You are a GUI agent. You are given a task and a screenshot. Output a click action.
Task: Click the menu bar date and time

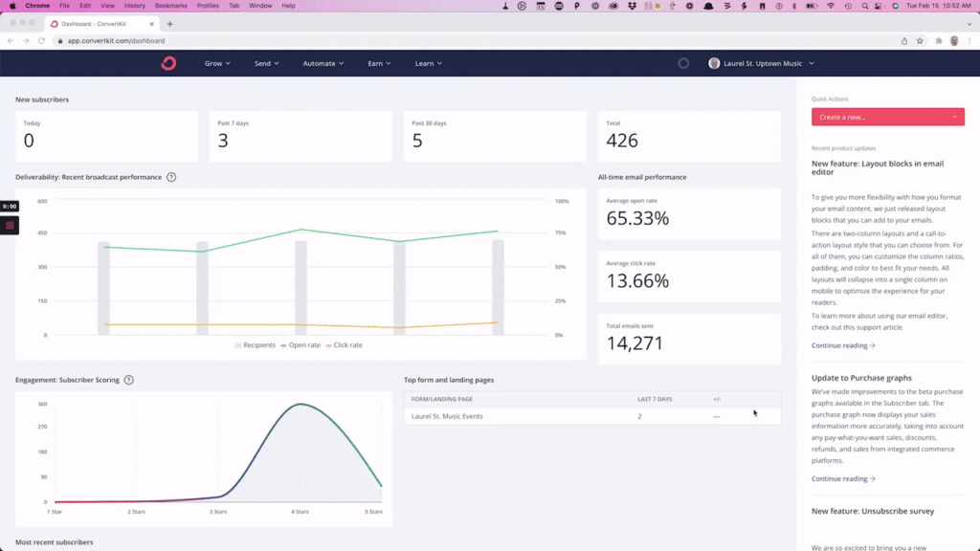click(939, 6)
